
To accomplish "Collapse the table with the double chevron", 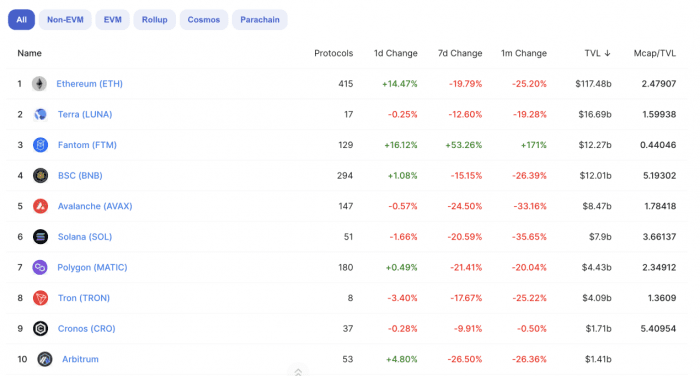I will [298, 371].
